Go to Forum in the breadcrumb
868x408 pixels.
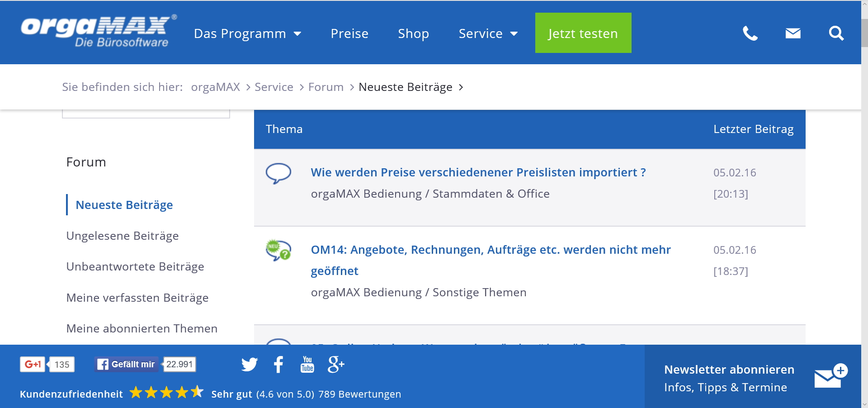(x=326, y=87)
